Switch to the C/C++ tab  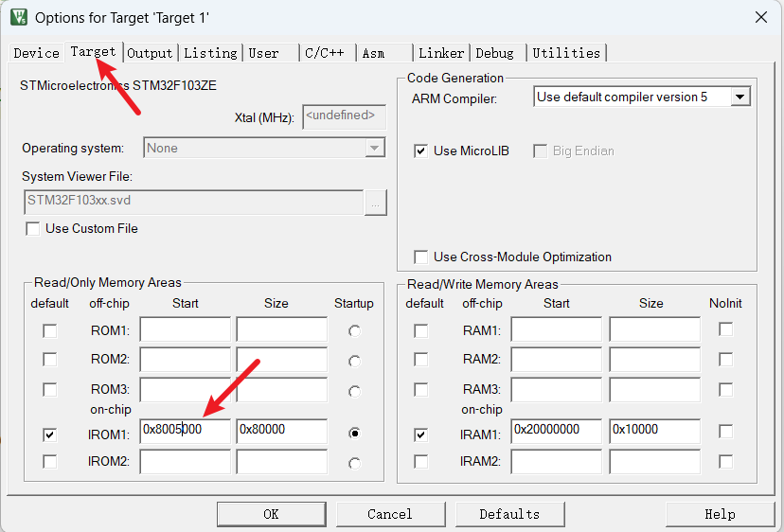click(325, 53)
